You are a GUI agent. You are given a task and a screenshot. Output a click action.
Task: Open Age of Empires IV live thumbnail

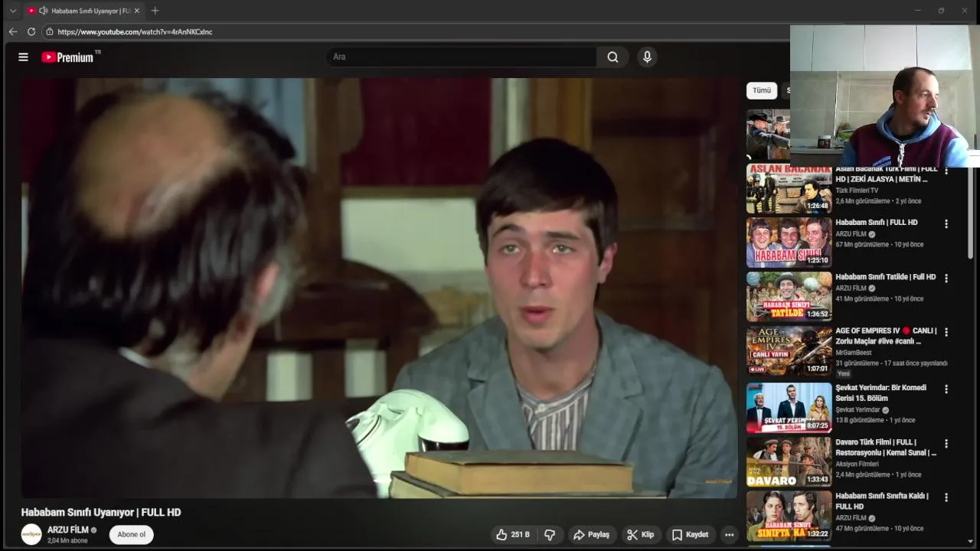click(789, 351)
